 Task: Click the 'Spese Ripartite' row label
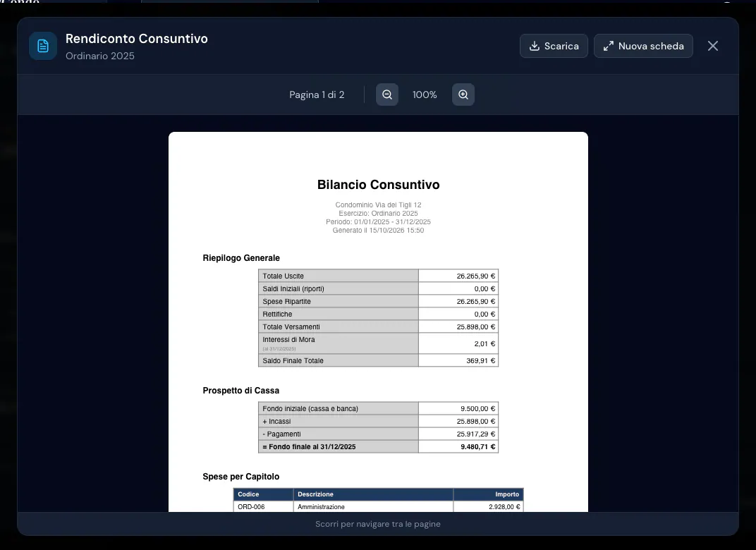[286, 301]
